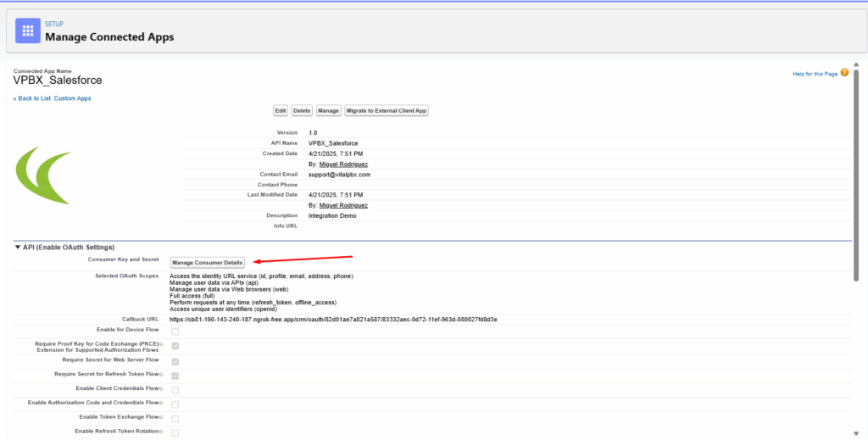The width and height of the screenshot is (868, 440).
Task: Click the Edit button
Action: pos(281,111)
